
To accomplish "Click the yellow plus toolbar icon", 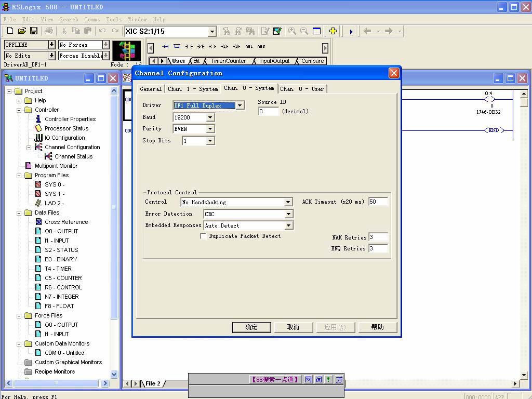I will 333,31.
